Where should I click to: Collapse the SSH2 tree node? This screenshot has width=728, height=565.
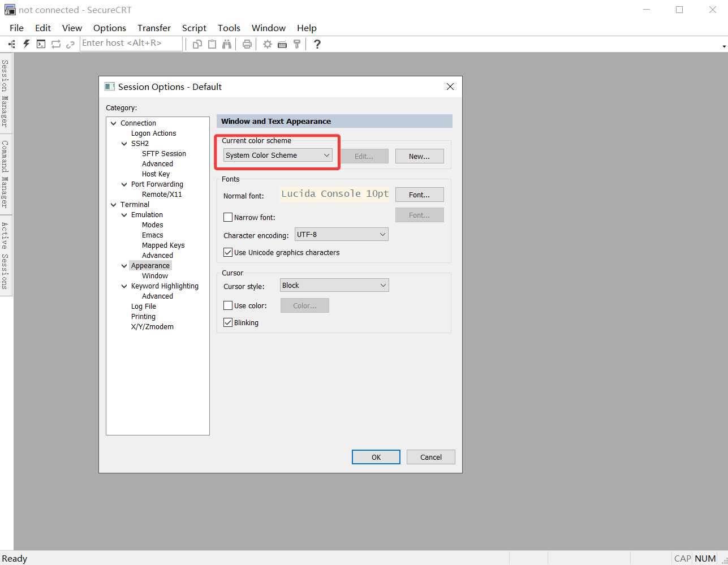[124, 144]
